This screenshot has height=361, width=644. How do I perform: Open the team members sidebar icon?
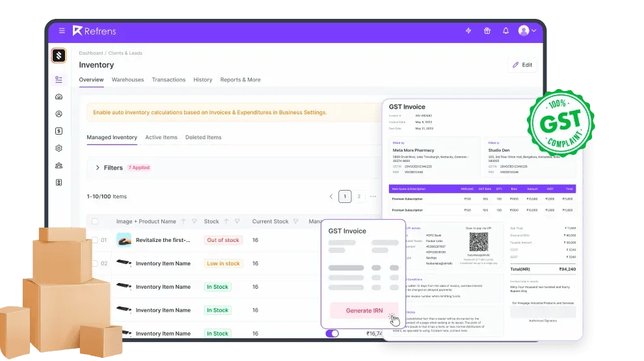59,165
